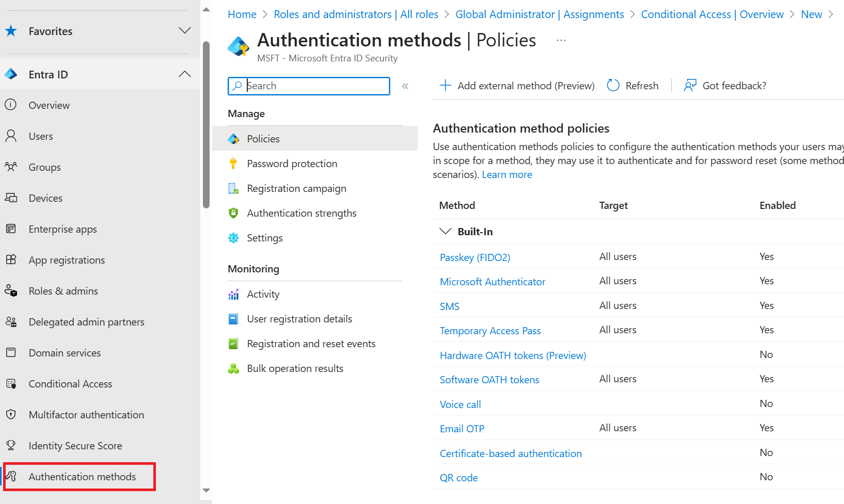Image resolution: width=844 pixels, height=504 pixels.
Task: Collapse the Entra ID section chevron
Action: pos(184,74)
